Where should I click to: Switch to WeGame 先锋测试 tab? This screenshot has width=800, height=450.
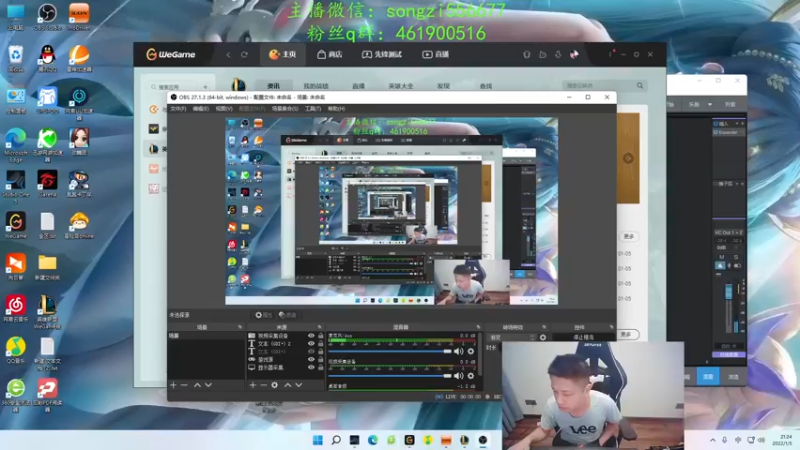coord(382,55)
